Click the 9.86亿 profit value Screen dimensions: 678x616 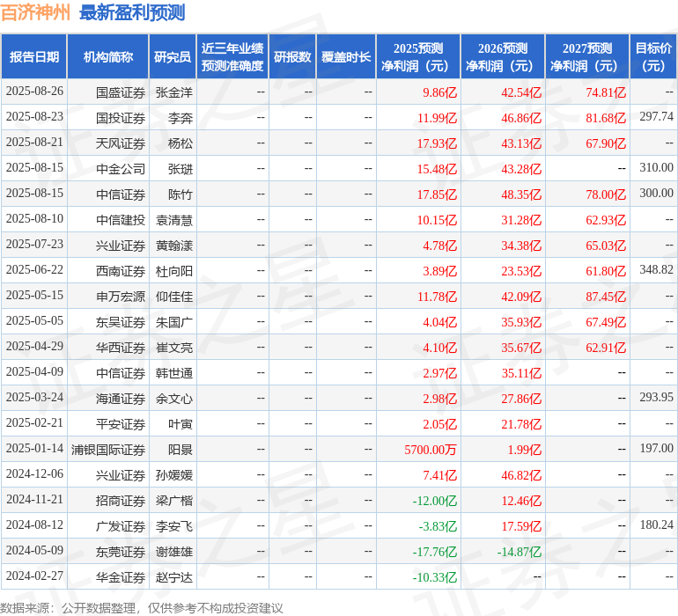click(x=439, y=92)
